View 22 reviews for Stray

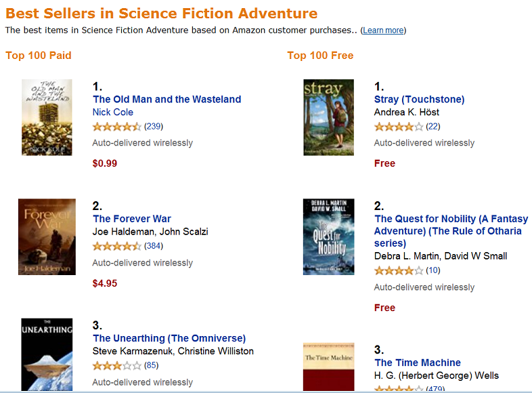[433, 126]
